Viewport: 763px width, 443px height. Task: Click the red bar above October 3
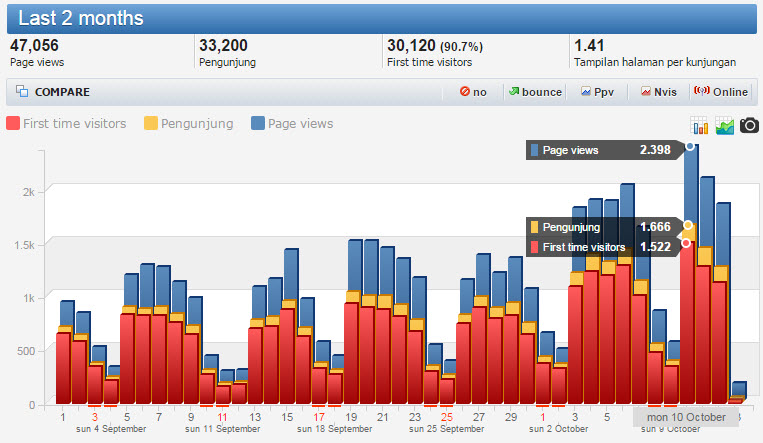click(575, 344)
